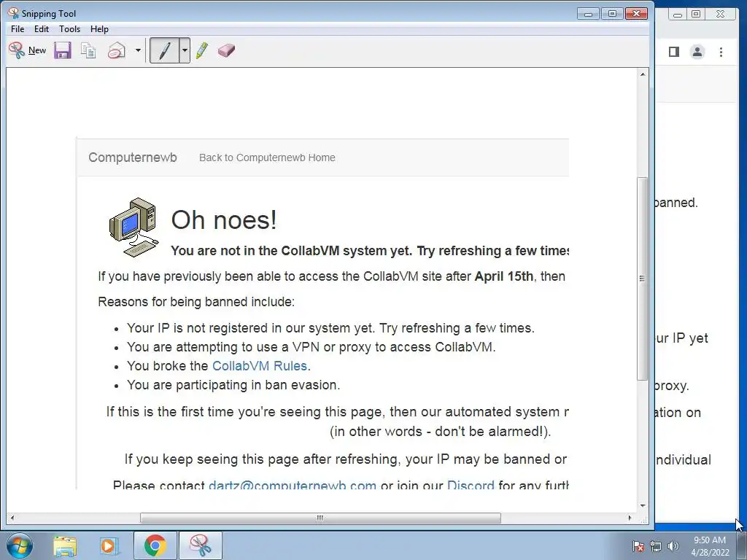Open Windows Explorer from the taskbar

point(65,545)
